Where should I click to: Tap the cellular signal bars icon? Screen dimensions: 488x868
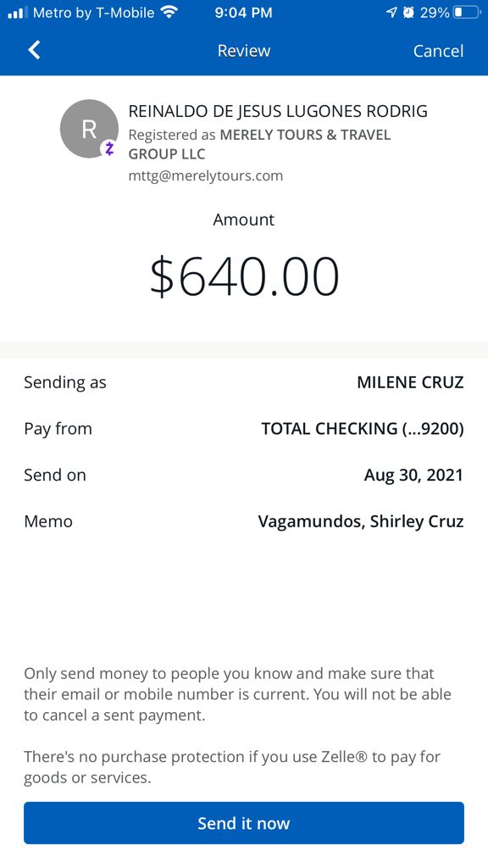[18, 12]
